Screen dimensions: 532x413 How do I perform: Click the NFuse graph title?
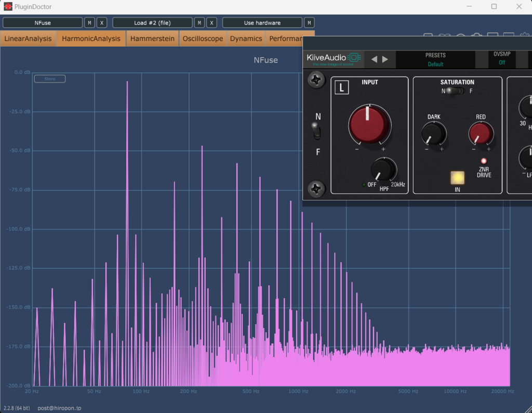[x=265, y=60]
